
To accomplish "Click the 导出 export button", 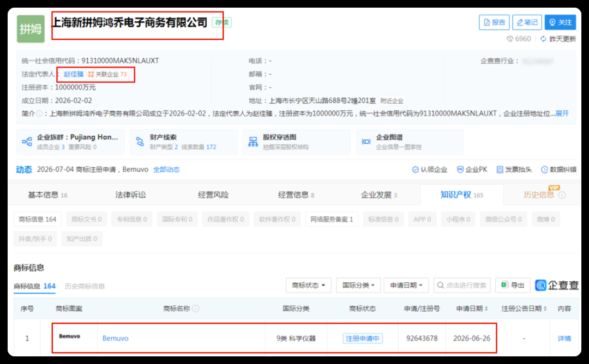I will coord(513,285).
